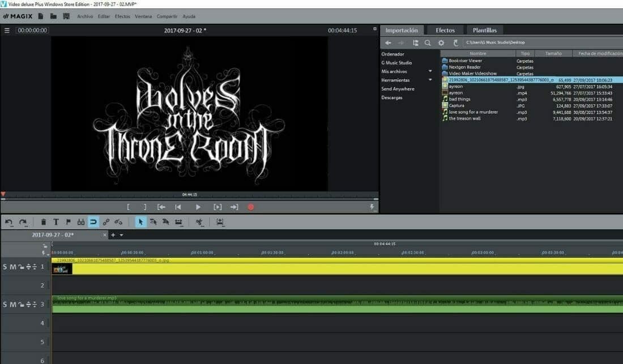The width and height of the screenshot is (623, 364).
Task: Save the project with the disk icon
Action: point(66,16)
